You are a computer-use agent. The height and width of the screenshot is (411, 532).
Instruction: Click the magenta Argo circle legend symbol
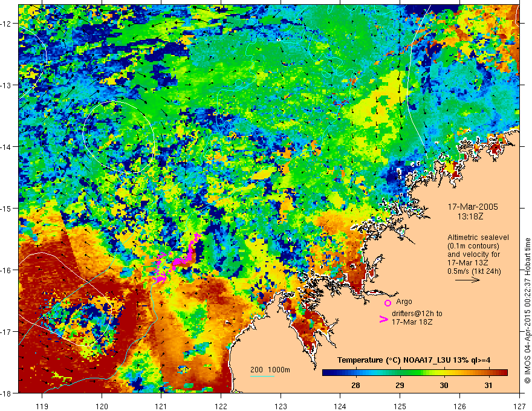coord(388,303)
